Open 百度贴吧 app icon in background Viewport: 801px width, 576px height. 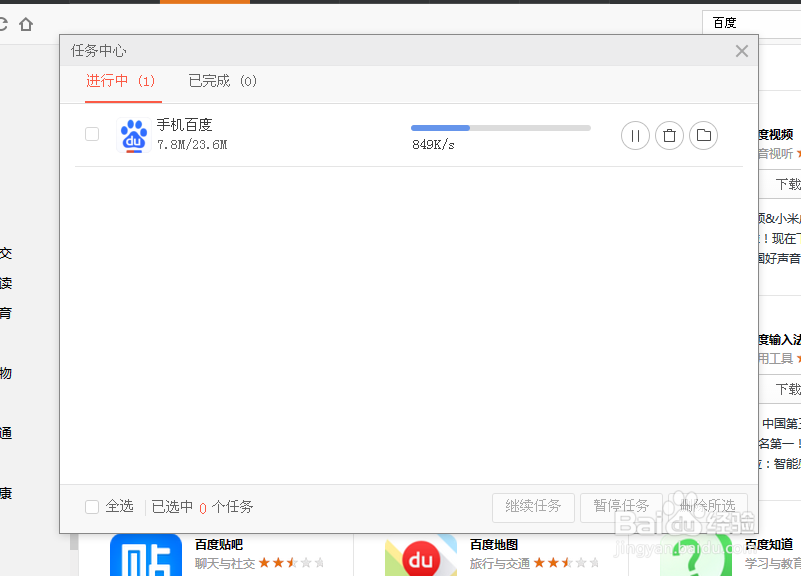point(146,555)
